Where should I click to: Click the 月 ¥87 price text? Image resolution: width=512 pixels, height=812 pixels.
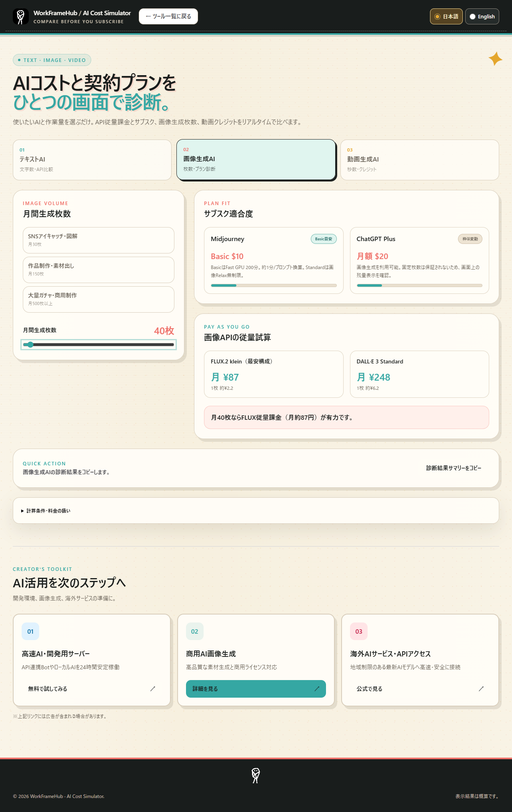(x=225, y=377)
